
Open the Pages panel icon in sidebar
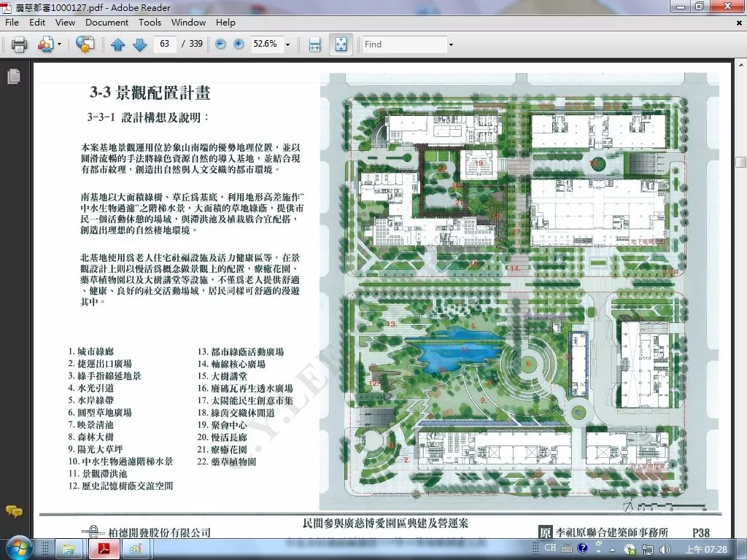click(x=14, y=76)
